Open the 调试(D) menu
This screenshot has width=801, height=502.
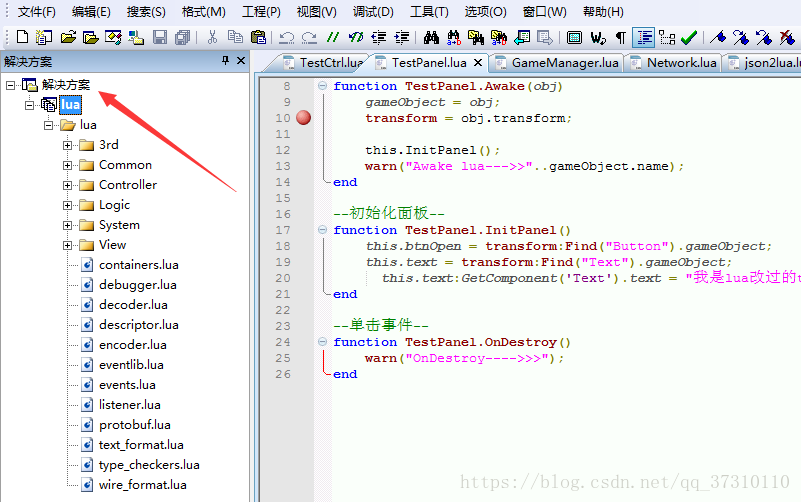[373, 12]
